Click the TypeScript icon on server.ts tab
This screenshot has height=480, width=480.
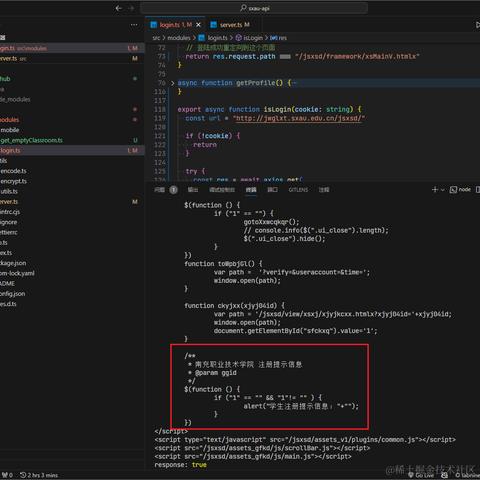214,25
